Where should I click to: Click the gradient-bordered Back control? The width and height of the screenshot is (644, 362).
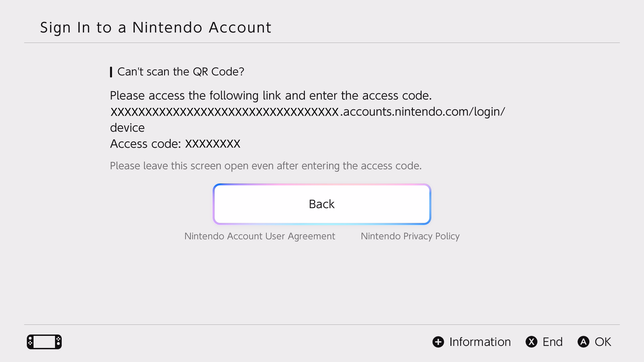322,204
